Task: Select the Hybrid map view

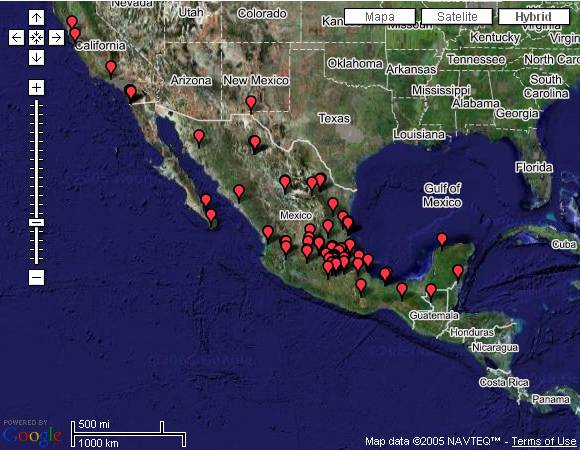Action: [x=534, y=17]
